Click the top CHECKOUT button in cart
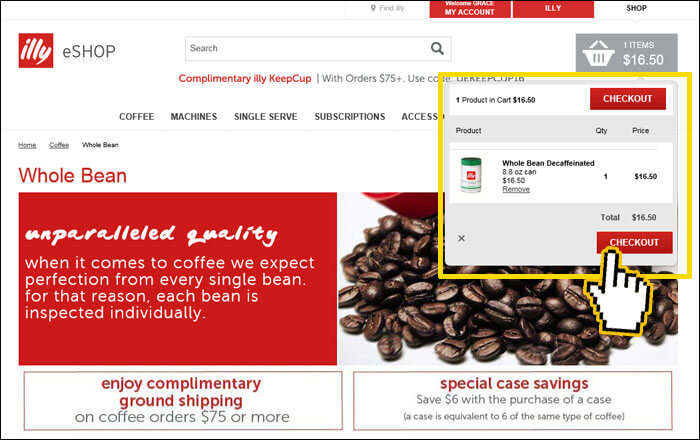 [628, 99]
